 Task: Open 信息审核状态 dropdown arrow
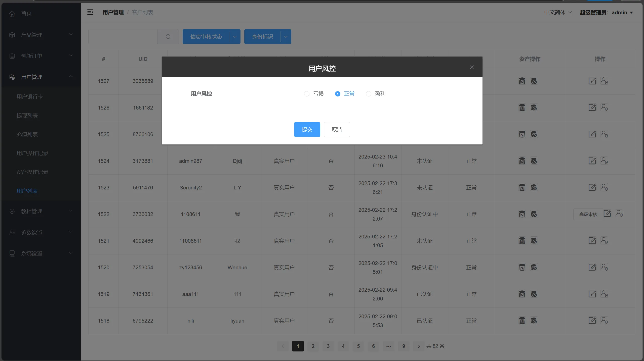click(235, 37)
